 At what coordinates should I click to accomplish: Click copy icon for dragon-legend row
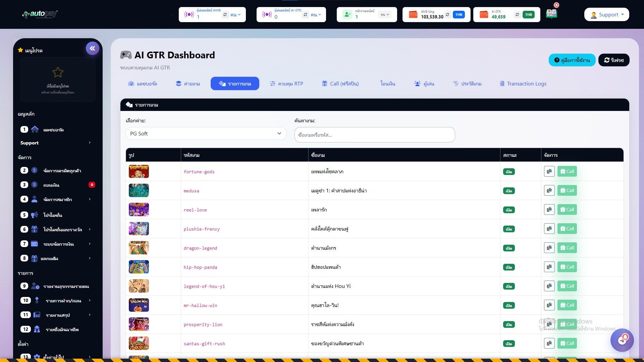coord(549,248)
